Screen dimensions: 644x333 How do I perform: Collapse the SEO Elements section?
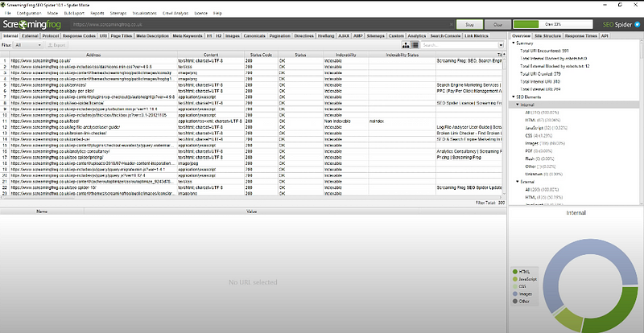pos(513,97)
